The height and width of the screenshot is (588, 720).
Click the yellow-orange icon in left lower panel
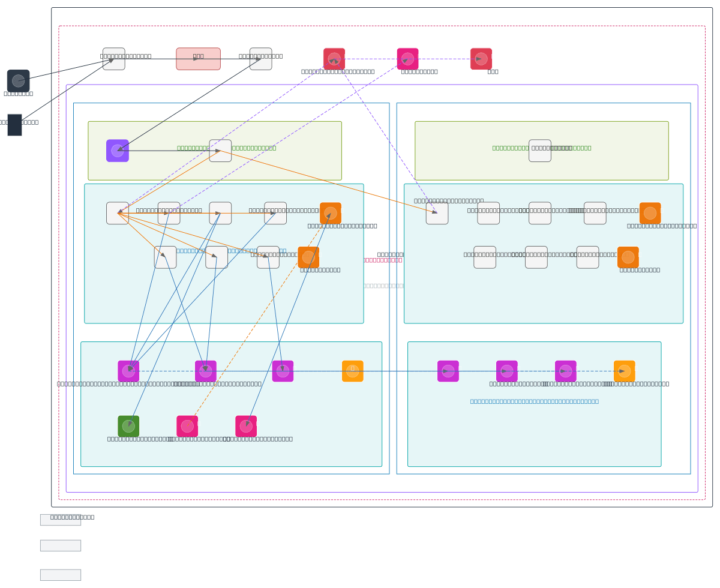[352, 371]
